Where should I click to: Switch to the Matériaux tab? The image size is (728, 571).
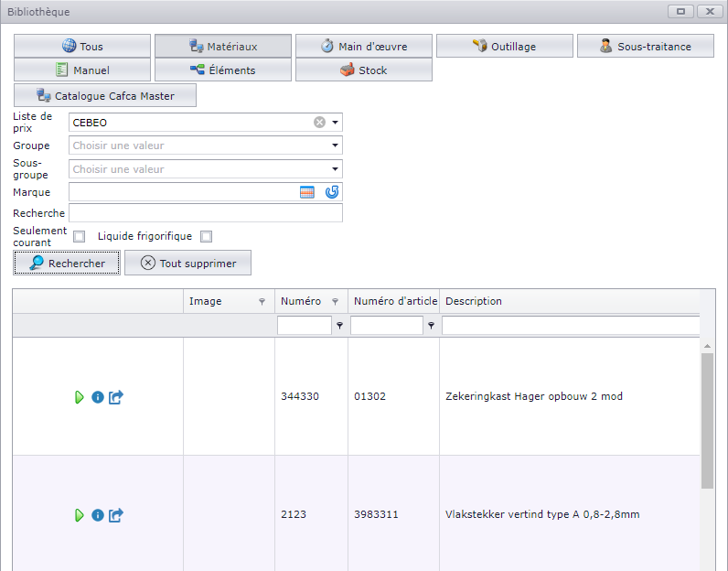point(223,46)
